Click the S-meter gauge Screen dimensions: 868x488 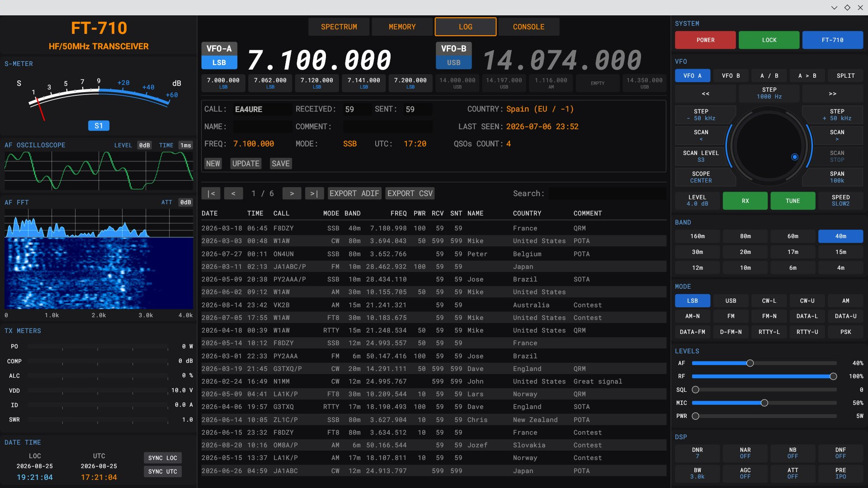coord(99,99)
